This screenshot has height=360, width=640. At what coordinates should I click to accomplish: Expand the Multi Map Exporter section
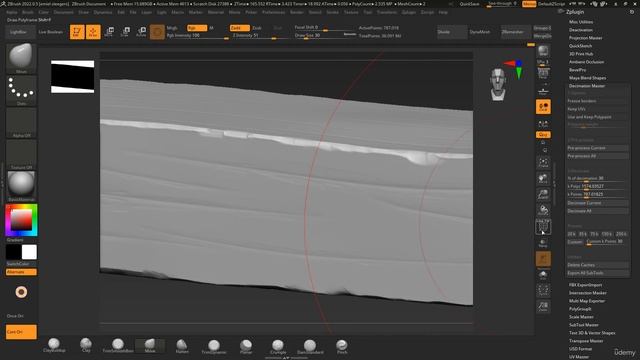pyautogui.click(x=587, y=301)
